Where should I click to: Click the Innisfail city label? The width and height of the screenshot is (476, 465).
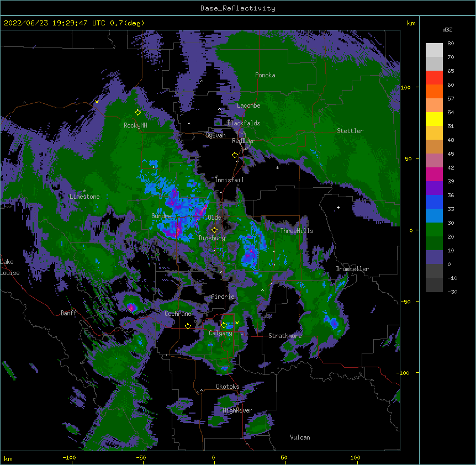[x=229, y=180]
